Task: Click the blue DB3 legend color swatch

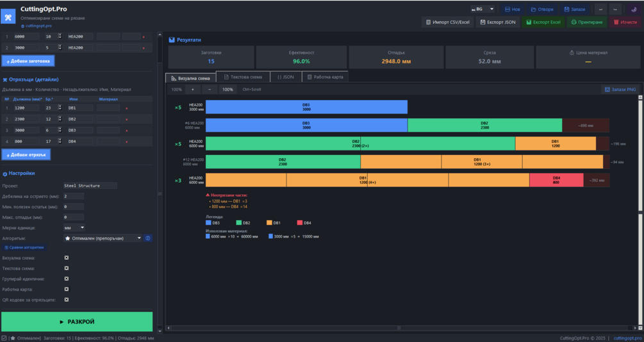Action: tap(208, 223)
